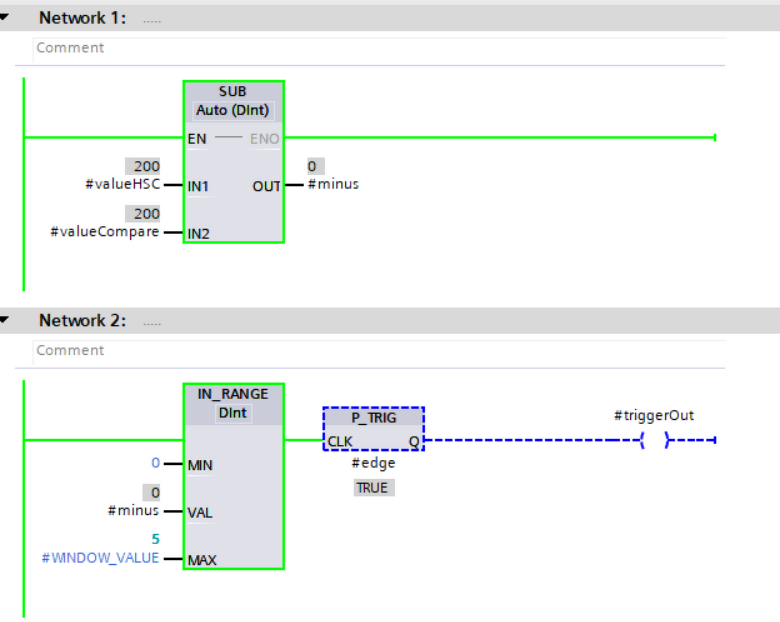The height and width of the screenshot is (622, 780).
Task: Click the #valueCompare operand at IN2
Action: click(x=105, y=232)
